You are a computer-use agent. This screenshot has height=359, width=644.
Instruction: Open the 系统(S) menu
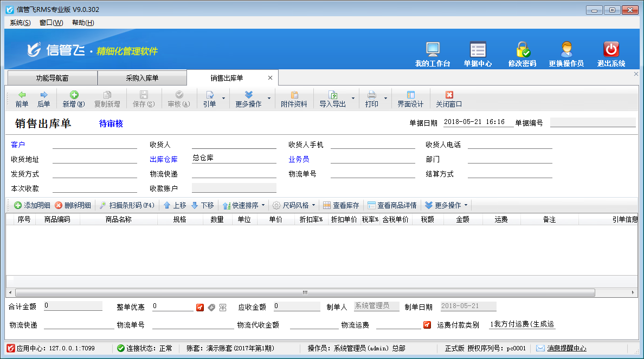click(x=19, y=23)
